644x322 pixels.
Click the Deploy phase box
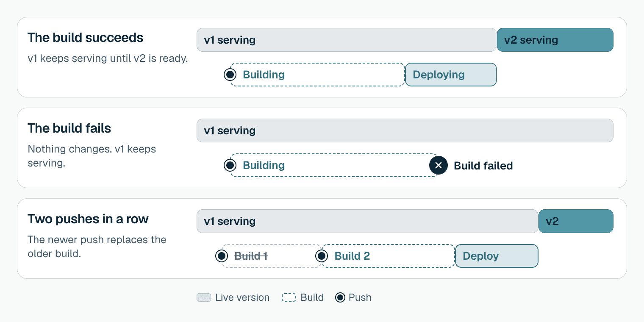pyautogui.click(x=497, y=256)
